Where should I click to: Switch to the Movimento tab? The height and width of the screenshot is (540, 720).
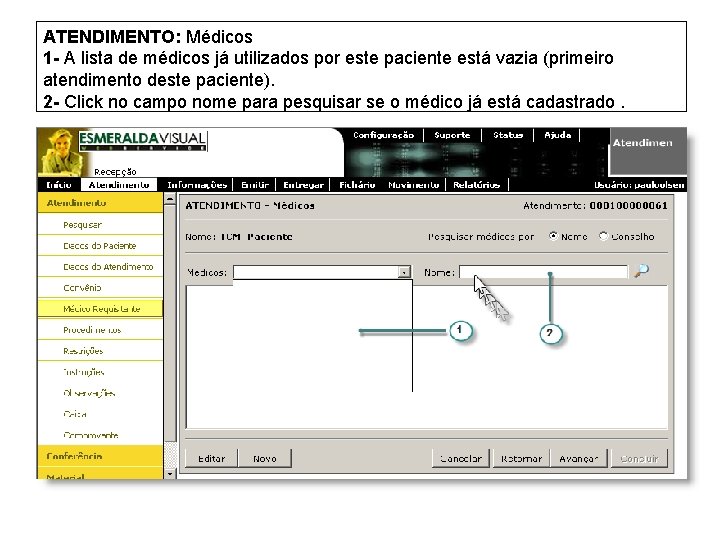(413, 185)
